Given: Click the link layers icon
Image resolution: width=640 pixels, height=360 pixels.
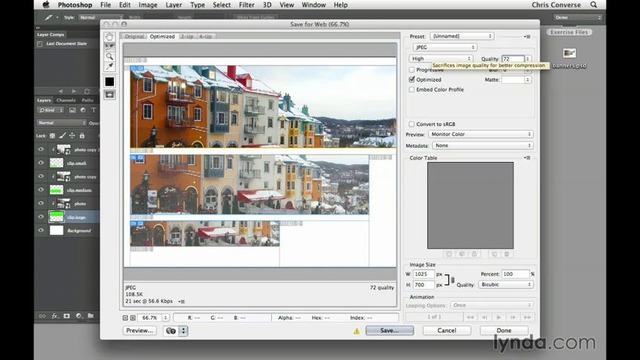Looking at the screenshot, I should (x=42, y=316).
